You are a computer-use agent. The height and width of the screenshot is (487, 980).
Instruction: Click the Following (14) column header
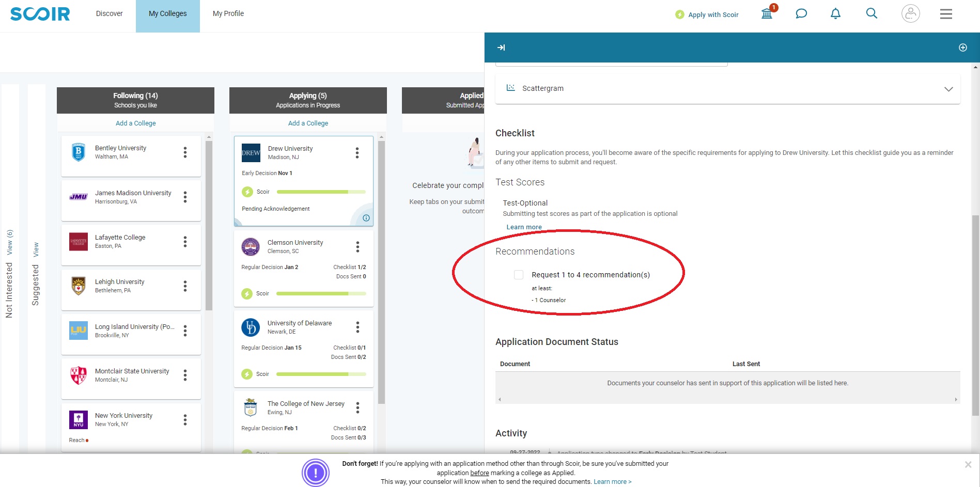click(x=135, y=100)
